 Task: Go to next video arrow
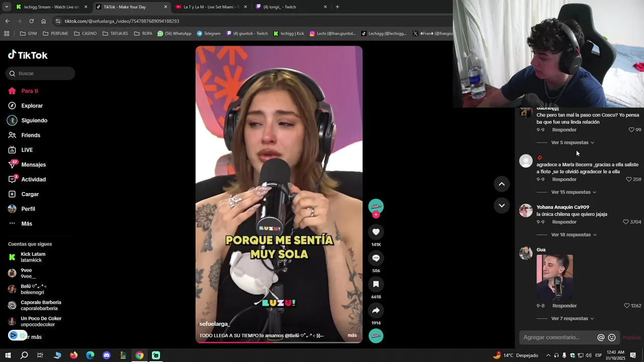coord(502,205)
